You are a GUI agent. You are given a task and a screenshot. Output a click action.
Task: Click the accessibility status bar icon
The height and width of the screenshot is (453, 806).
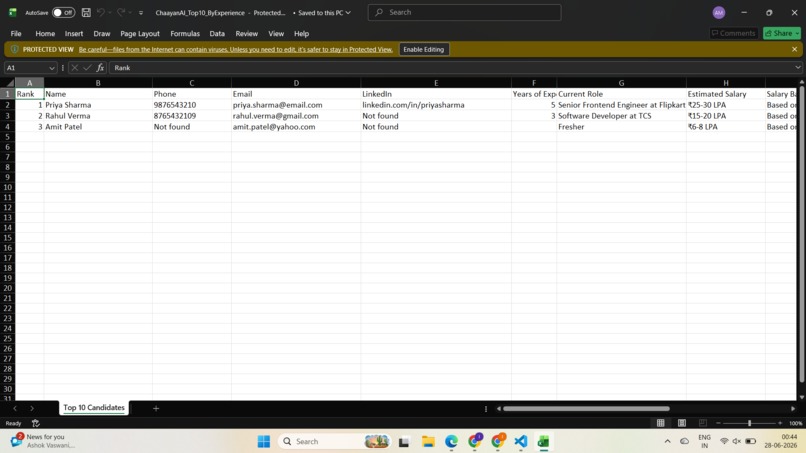(35, 423)
